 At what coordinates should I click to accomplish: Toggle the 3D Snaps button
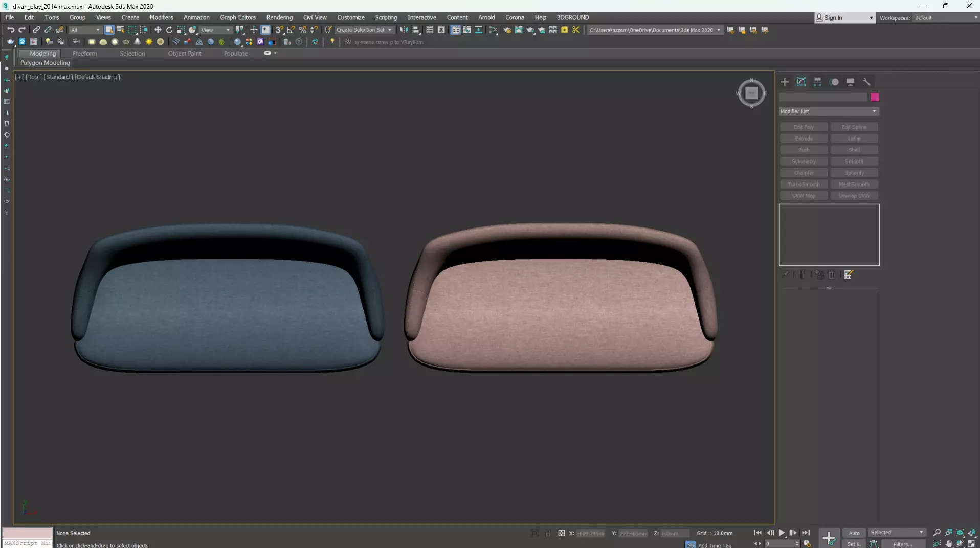click(x=279, y=30)
